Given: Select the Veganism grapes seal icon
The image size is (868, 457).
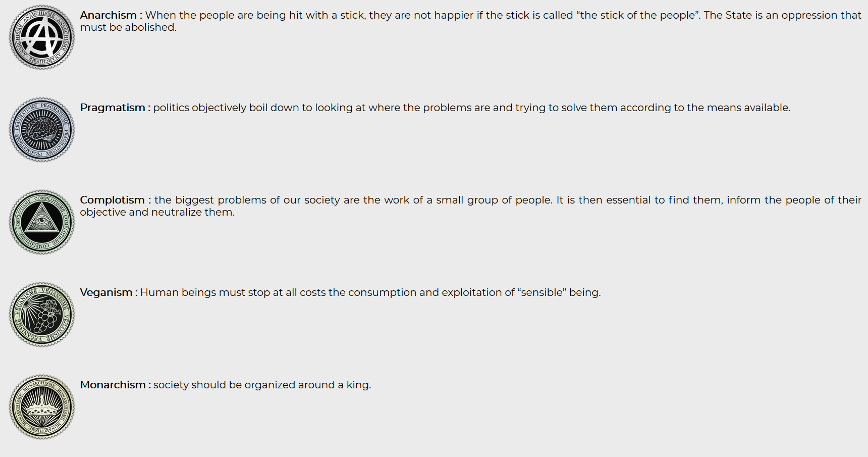Looking at the screenshot, I should pyautogui.click(x=42, y=315).
